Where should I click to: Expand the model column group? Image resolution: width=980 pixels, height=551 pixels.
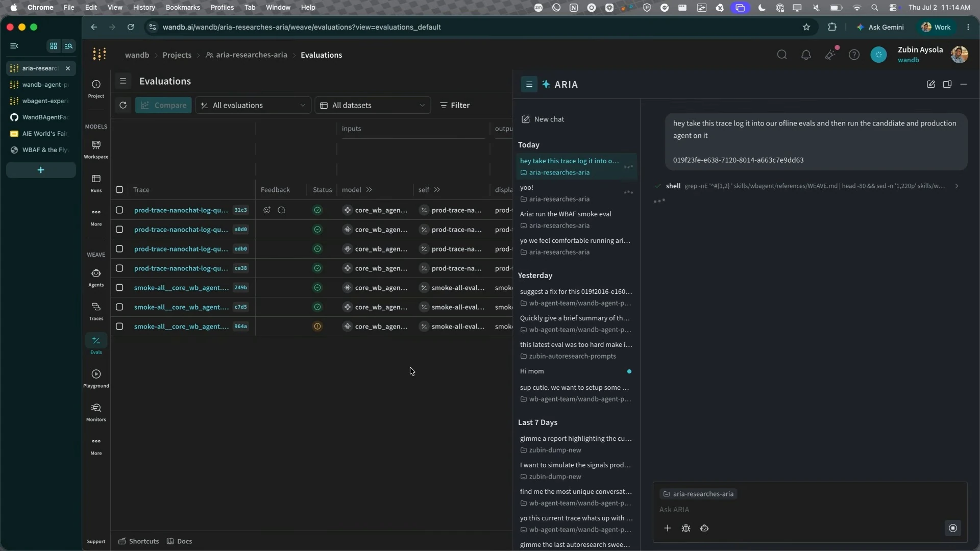[x=369, y=190]
